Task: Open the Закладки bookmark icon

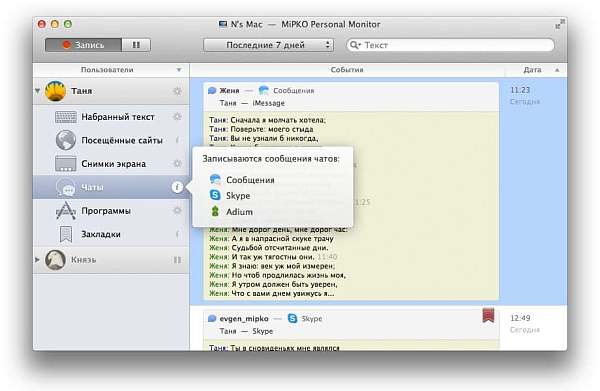Action: click(x=66, y=234)
